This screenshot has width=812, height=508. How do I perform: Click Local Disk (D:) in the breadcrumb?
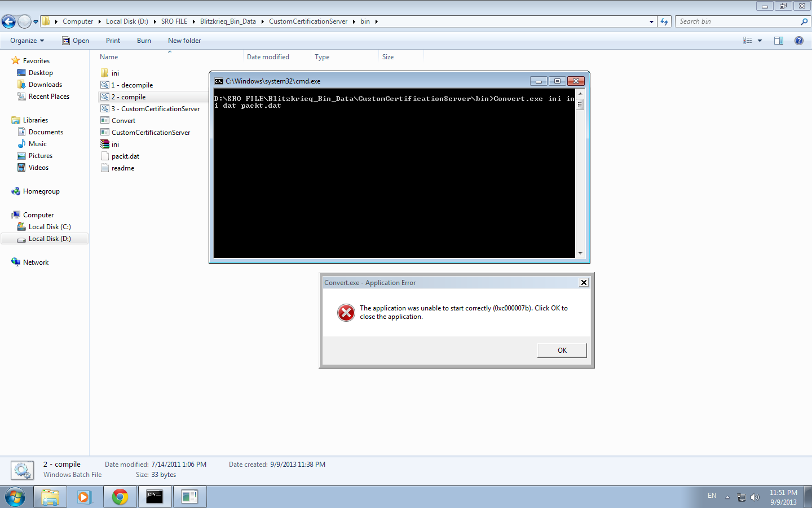click(x=127, y=21)
